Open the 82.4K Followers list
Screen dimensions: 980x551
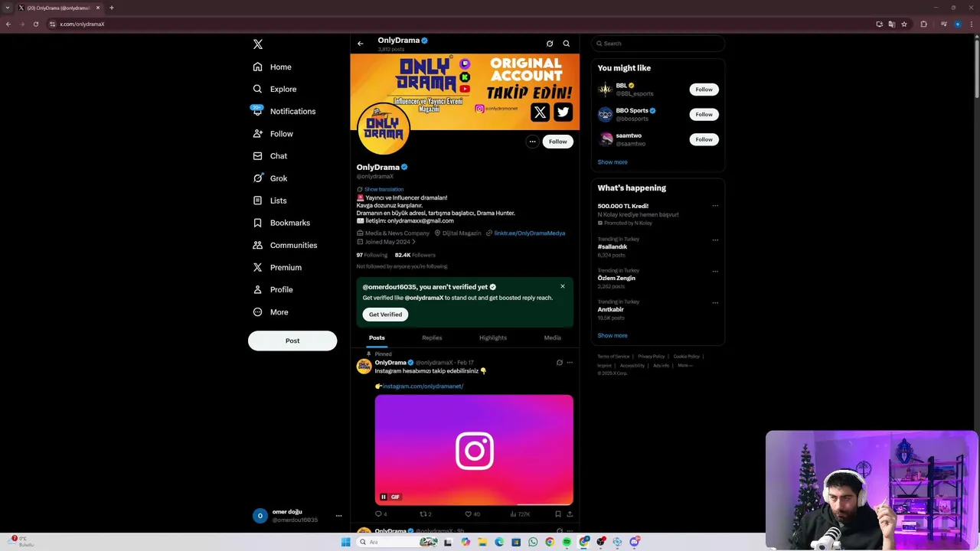click(x=415, y=255)
